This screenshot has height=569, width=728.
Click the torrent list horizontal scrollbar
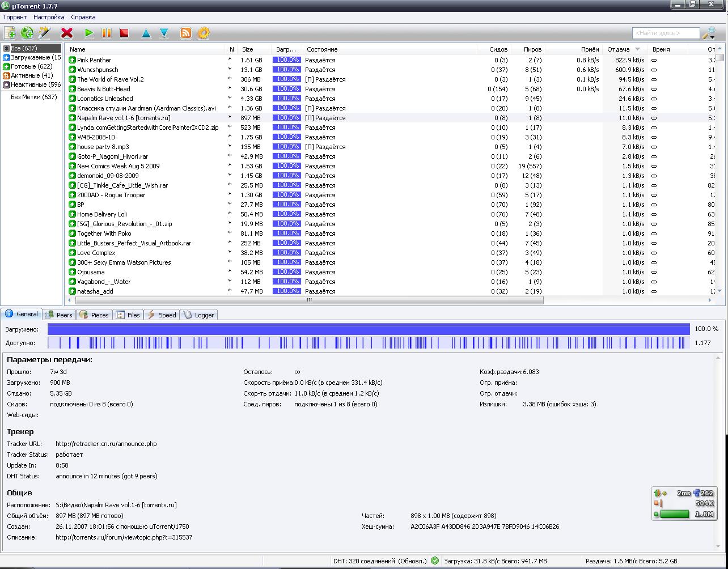tap(309, 300)
